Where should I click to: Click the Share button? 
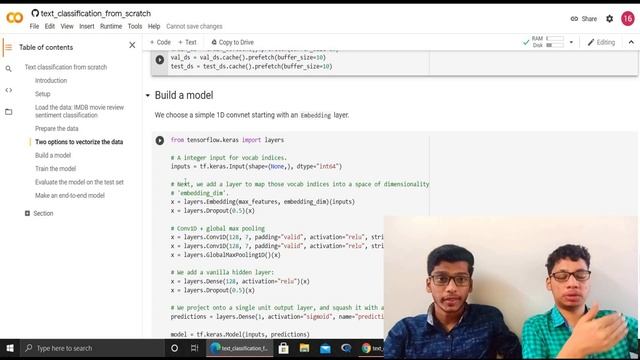pos(584,19)
